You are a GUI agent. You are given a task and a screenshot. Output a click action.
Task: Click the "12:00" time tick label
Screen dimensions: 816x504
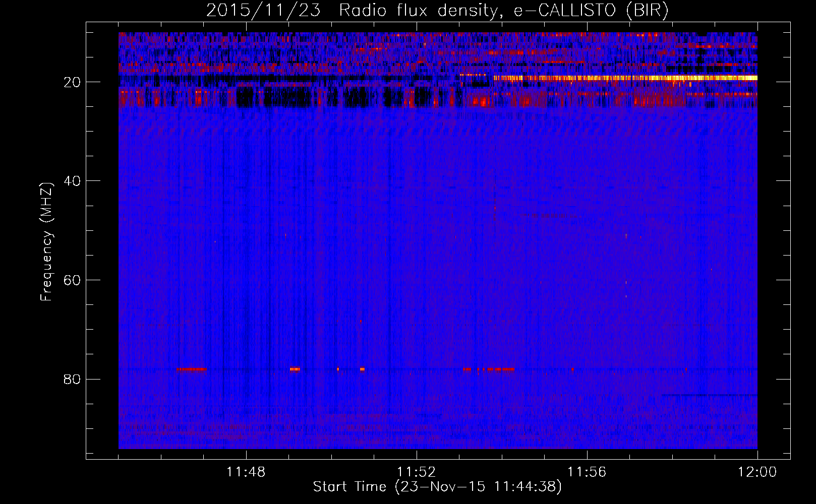pyautogui.click(x=757, y=472)
